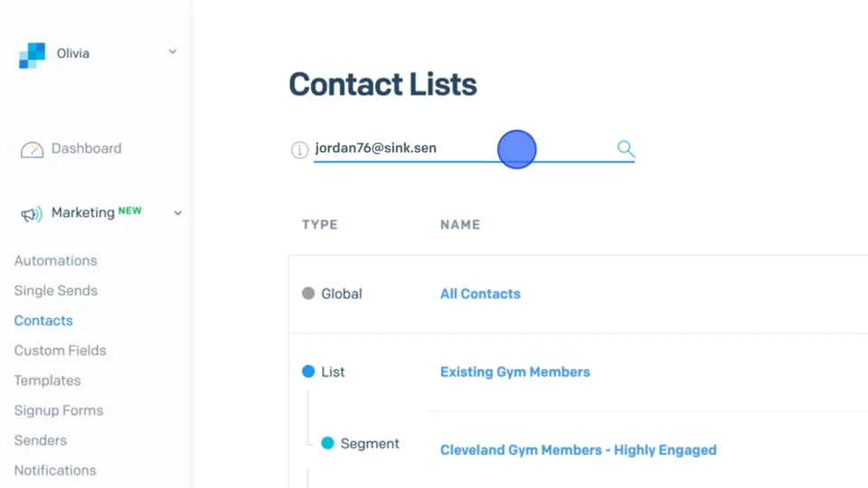The width and height of the screenshot is (868, 488).
Task: Open the All Contacts list
Action: coord(480,294)
